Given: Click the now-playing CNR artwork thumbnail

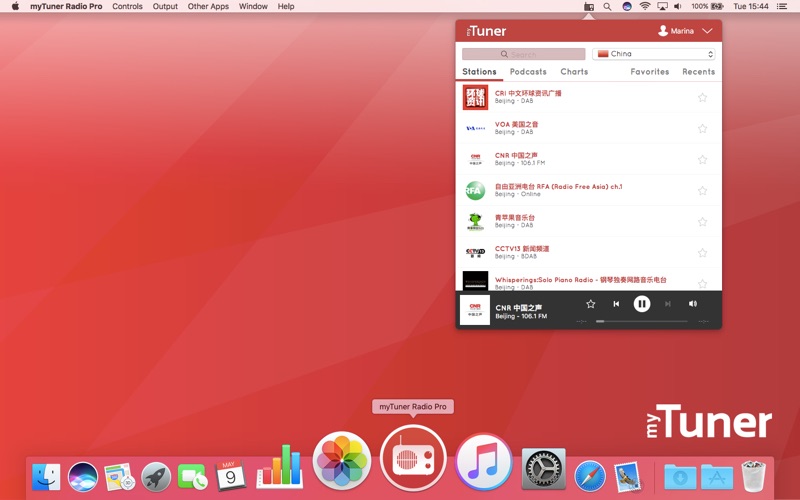Looking at the screenshot, I should coord(475,310).
